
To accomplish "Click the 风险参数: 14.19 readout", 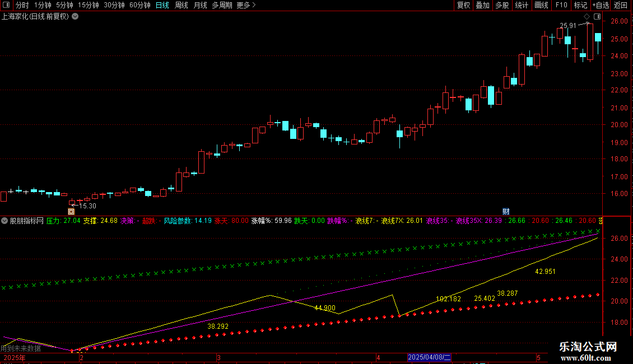I will pos(188,221).
